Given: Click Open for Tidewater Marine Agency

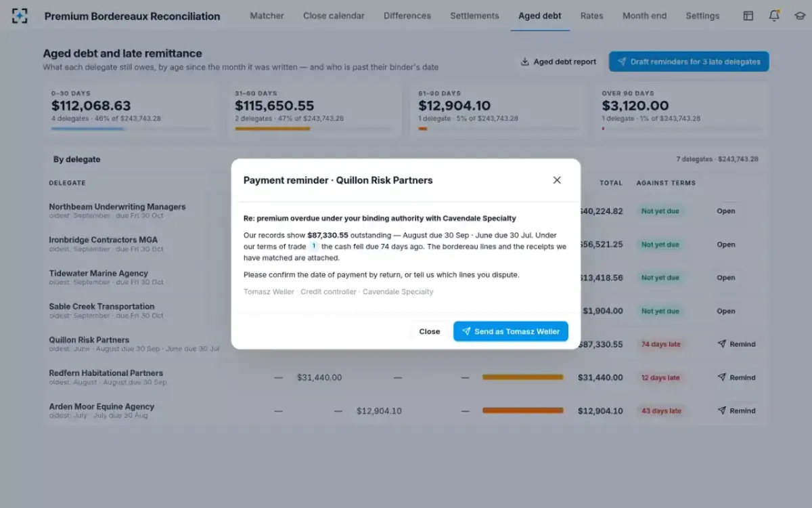Looking at the screenshot, I should point(726,278).
